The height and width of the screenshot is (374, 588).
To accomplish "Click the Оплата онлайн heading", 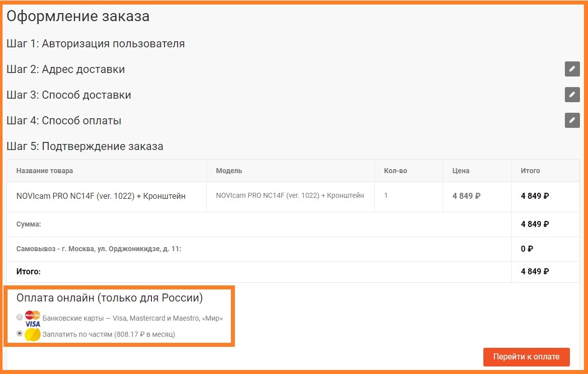I will pos(110,298).
